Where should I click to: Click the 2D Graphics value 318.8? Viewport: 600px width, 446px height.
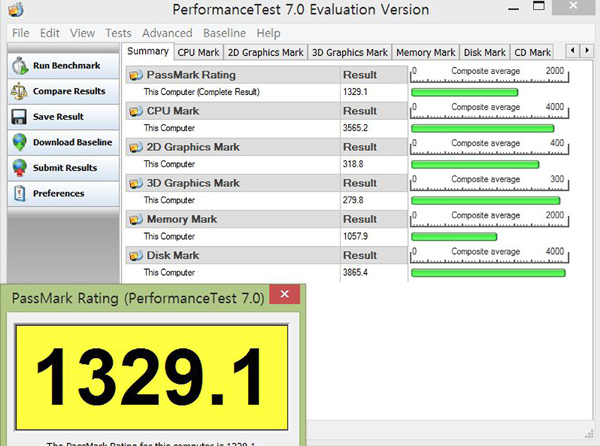pyautogui.click(x=353, y=164)
